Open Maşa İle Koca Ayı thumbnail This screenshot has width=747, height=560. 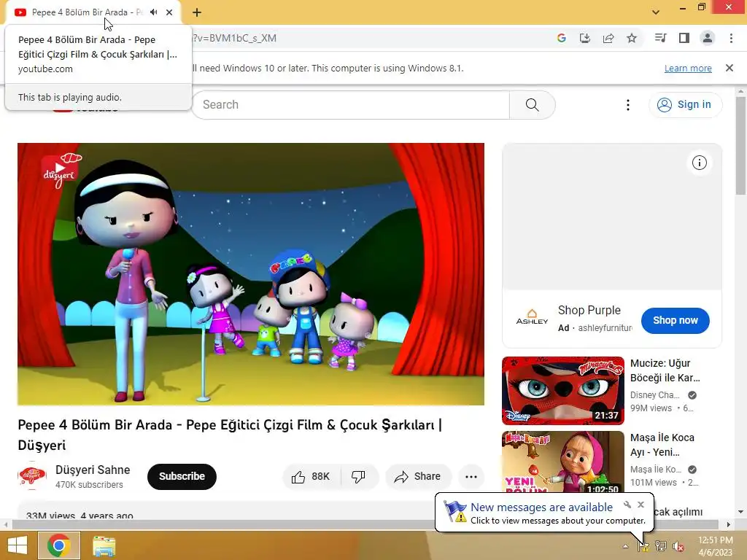pyautogui.click(x=562, y=462)
